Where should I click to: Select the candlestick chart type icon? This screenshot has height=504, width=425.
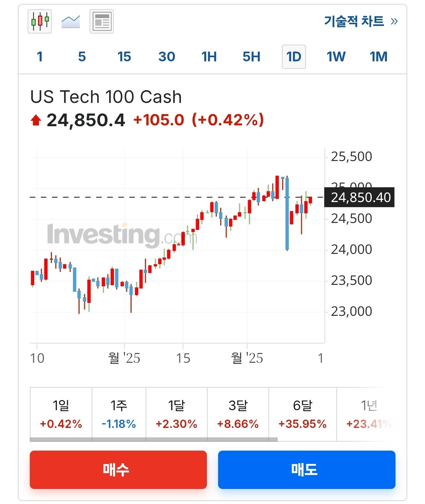point(40,22)
